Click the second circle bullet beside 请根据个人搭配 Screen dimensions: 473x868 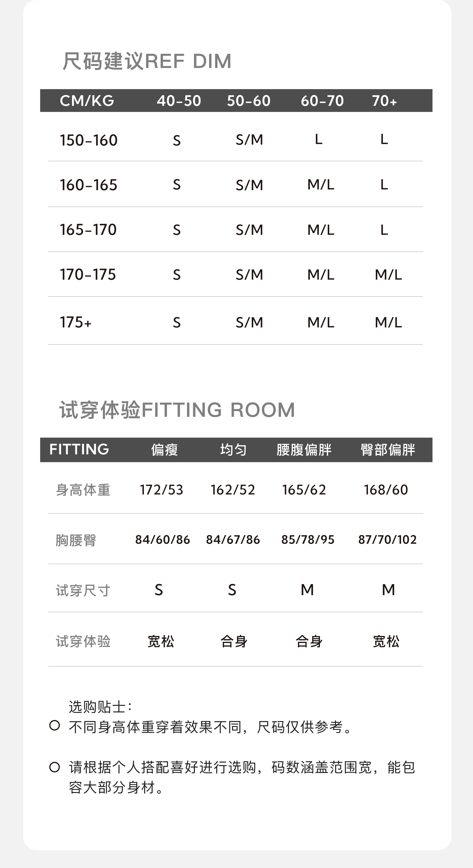coord(55,767)
